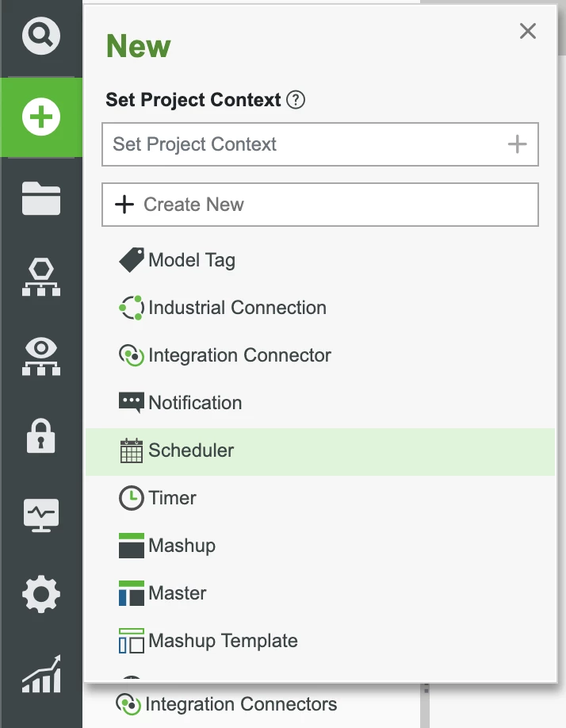Open the Browse folder icon in sidebar
Viewport: 566px width, 728px height.
click(x=40, y=198)
